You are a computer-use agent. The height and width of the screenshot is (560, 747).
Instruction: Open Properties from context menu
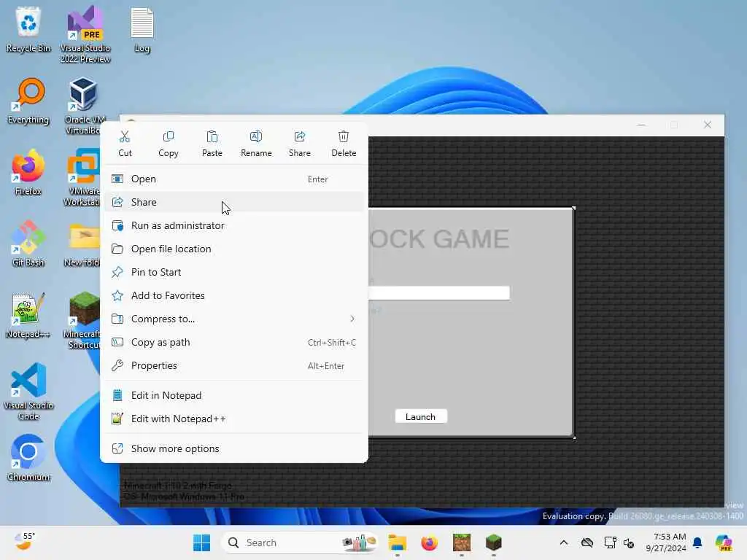(x=234, y=365)
